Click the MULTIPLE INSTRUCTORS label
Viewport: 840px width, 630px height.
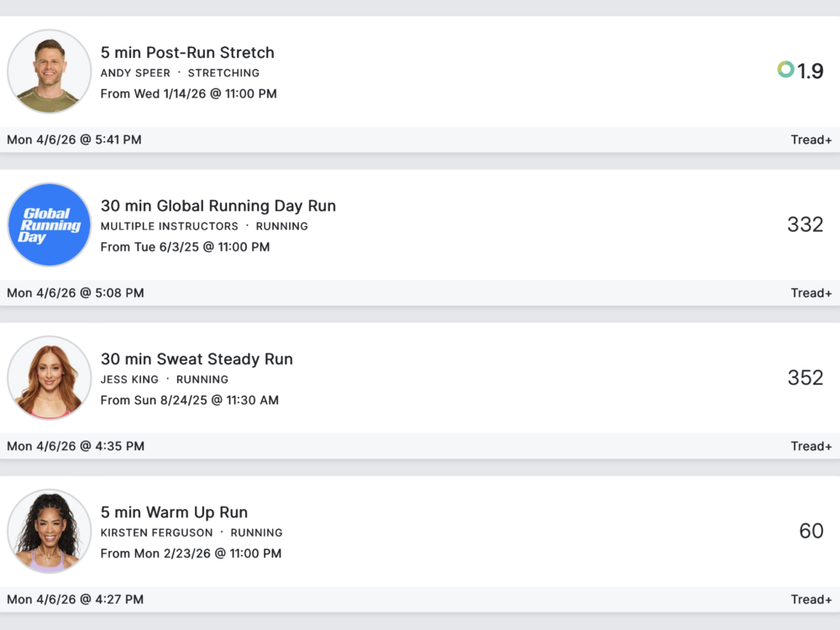[170, 226]
